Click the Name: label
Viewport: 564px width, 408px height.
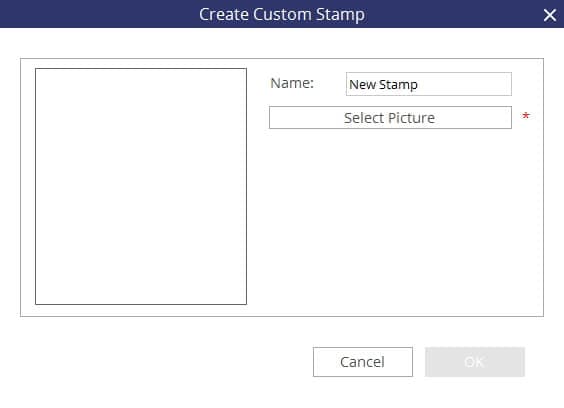coord(292,83)
